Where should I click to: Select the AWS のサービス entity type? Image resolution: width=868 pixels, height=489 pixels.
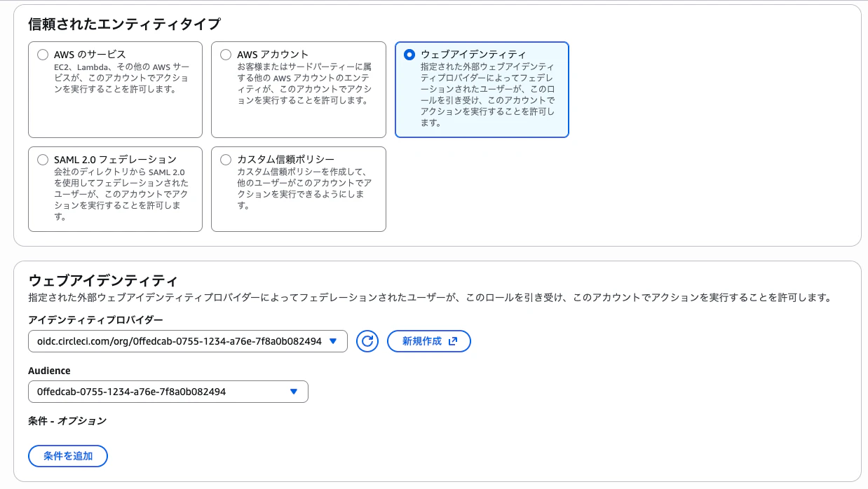click(x=43, y=54)
